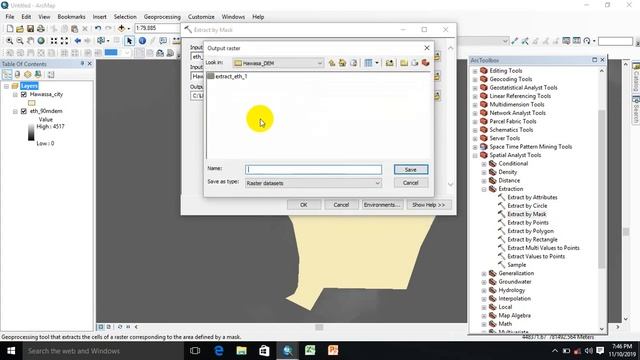Select Extract Values to Points tool
The width and height of the screenshot is (640, 360).
[x=536, y=256]
